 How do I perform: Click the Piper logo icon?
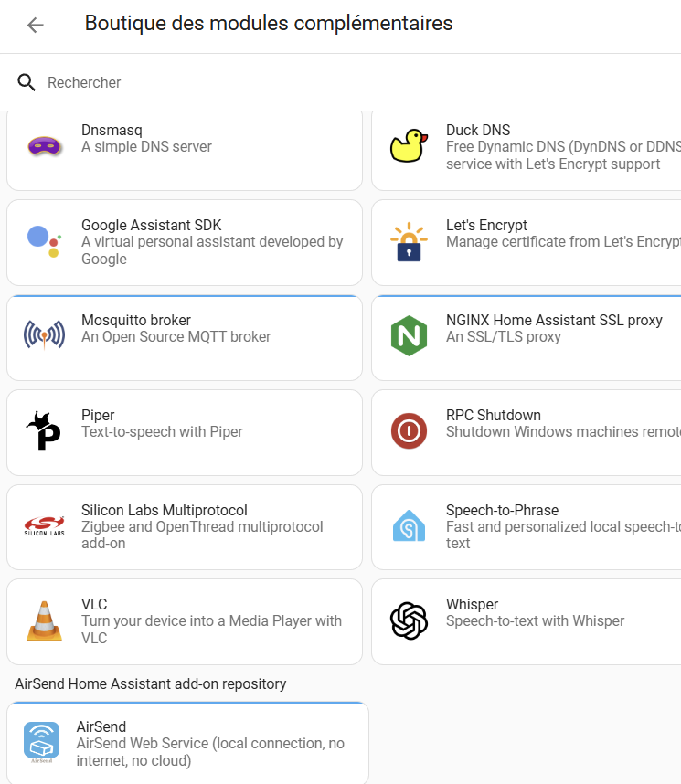click(44, 430)
